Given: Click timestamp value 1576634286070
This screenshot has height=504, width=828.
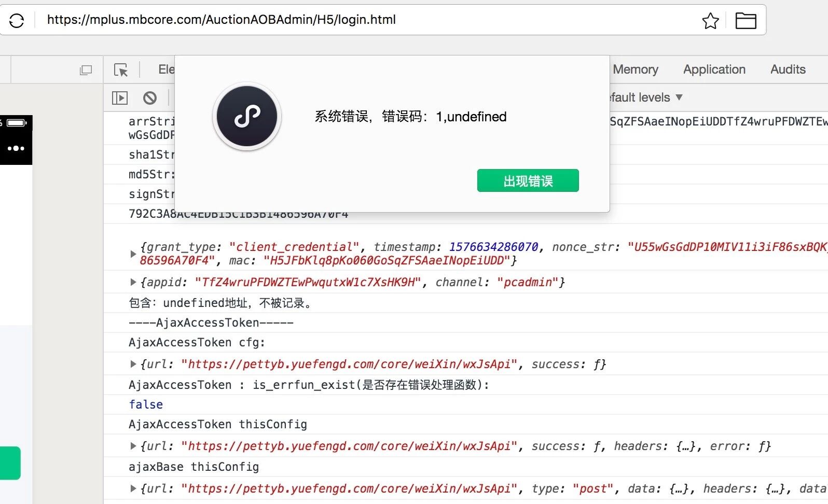Looking at the screenshot, I should [493, 247].
